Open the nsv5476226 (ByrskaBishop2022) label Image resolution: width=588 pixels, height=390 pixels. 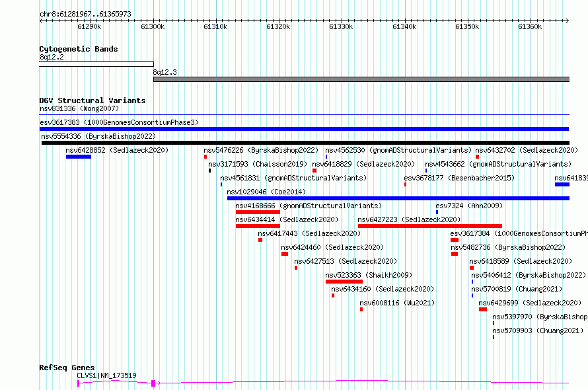261,150
